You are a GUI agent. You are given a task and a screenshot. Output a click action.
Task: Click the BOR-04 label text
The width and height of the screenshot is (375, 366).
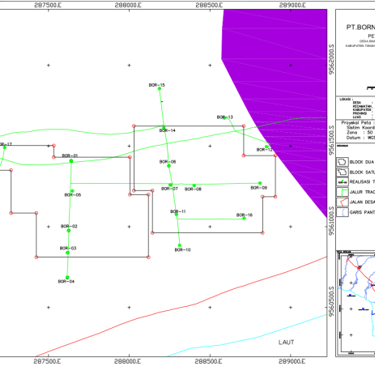(x=66, y=282)
